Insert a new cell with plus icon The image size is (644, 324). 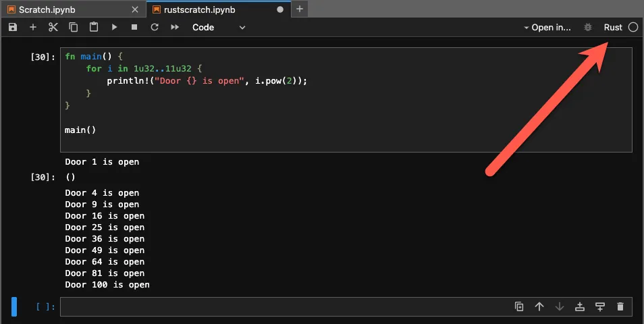pos(33,27)
